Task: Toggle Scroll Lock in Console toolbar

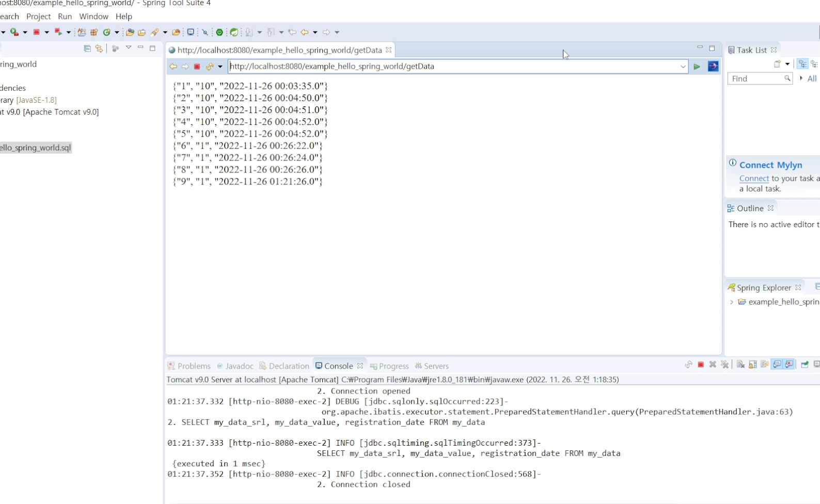Action: [753, 365]
